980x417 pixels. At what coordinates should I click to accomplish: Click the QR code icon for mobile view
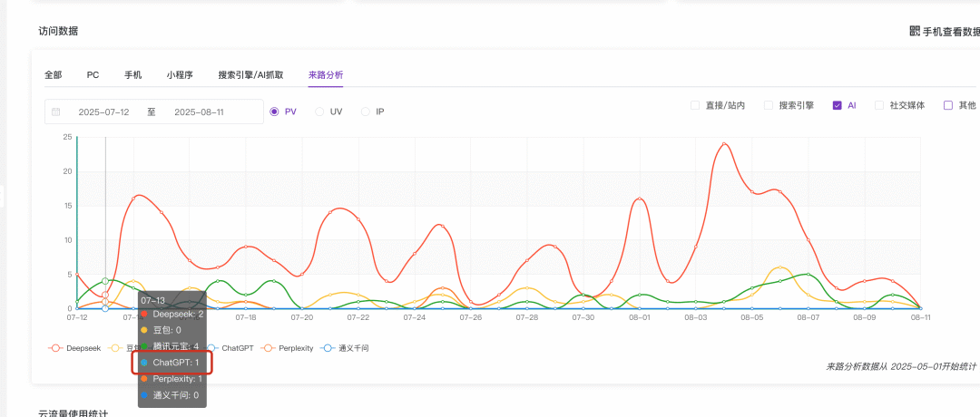(915, 32)
